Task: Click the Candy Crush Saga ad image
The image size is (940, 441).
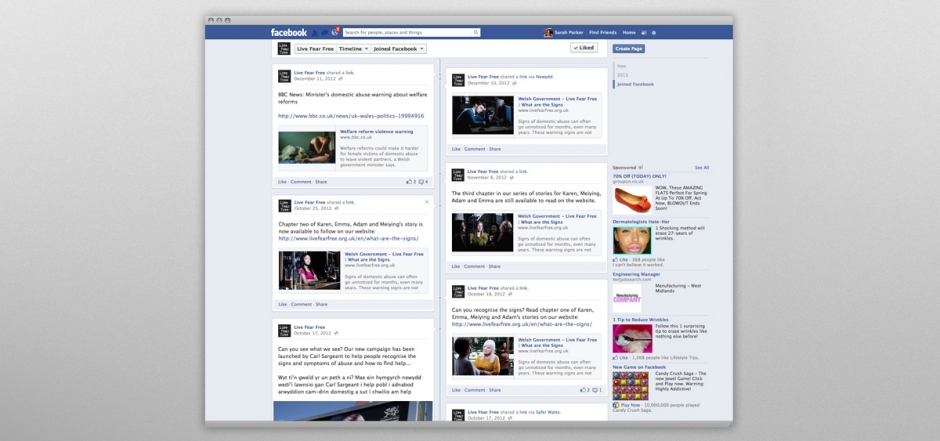Action: [x=631, y=386]
